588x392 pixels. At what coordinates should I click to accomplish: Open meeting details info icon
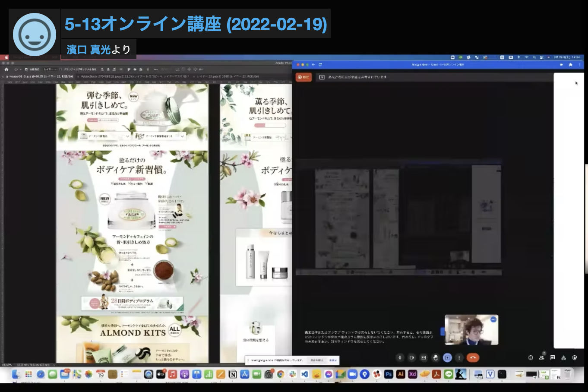(x=531, y=357)
